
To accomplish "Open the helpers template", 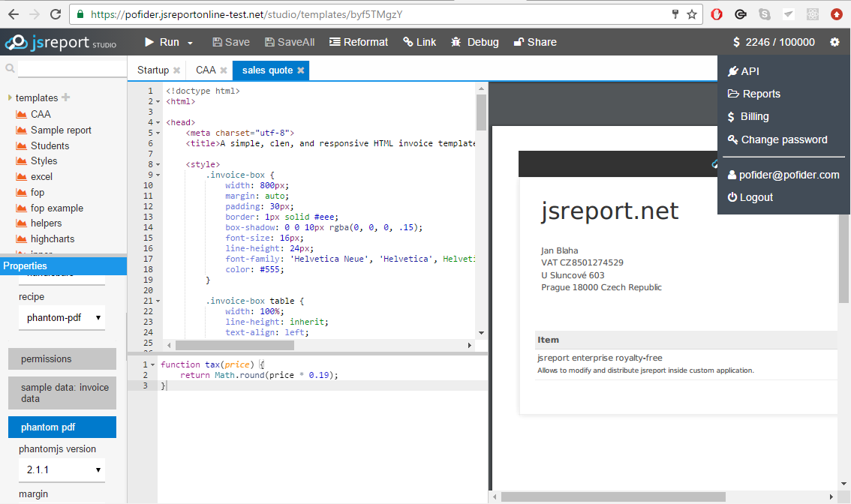I will [x=46, y=223].
